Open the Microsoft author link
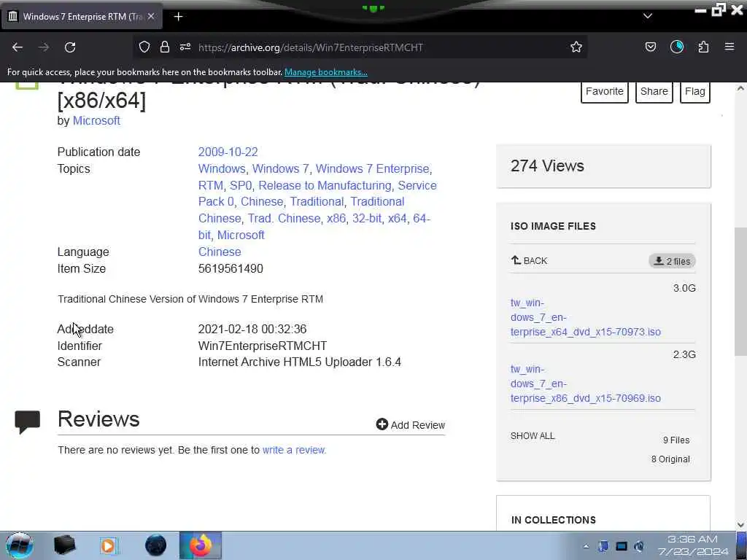747x560 pixels. coord(96,121)
